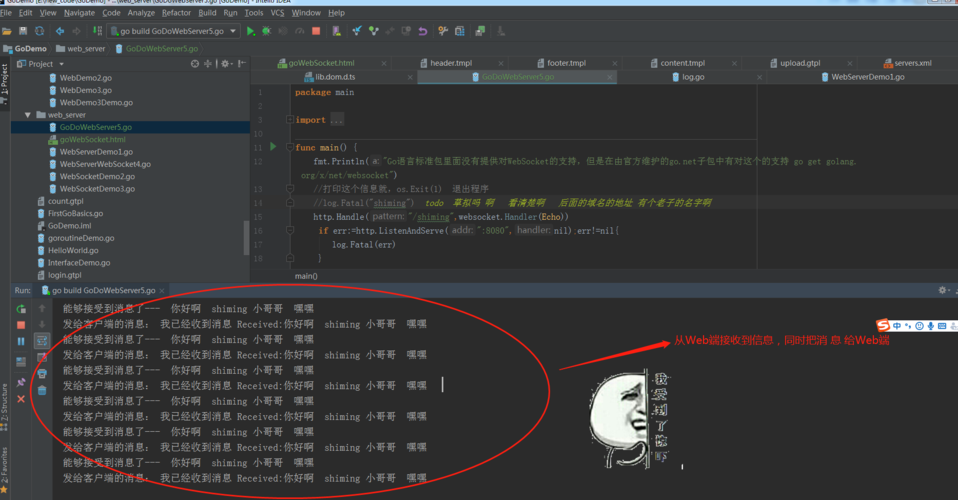Start debugging with the green bug icon

[x=266, y=31]
